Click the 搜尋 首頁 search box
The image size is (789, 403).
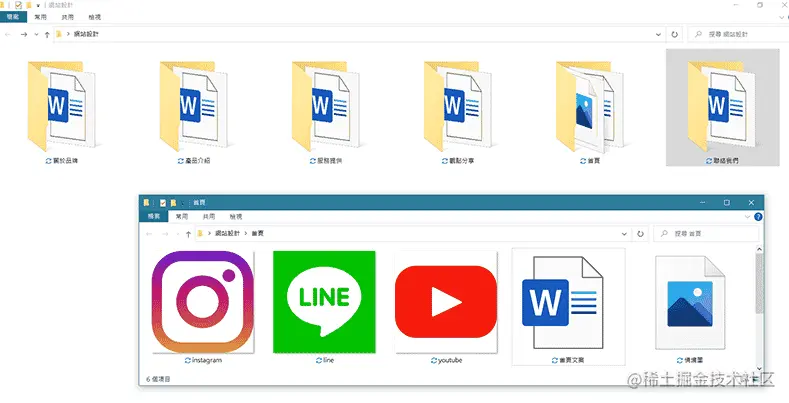705,234
